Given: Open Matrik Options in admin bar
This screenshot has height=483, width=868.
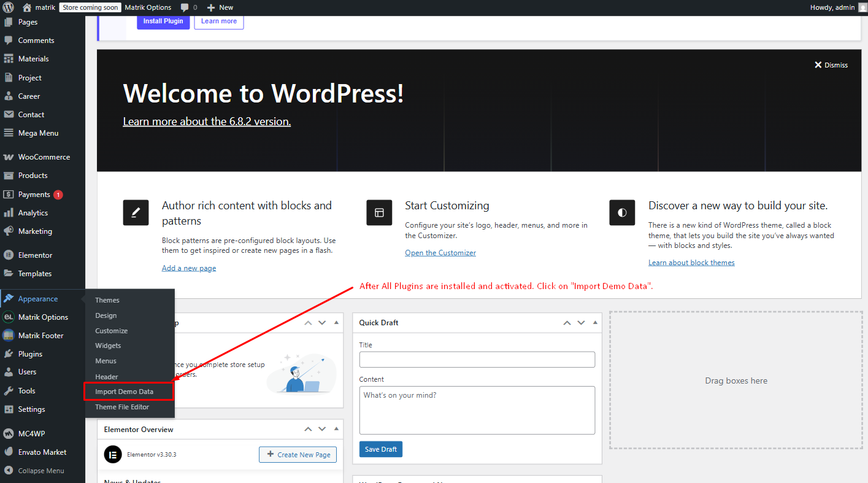Looking at the screenshot, I should click(x=148, y=7).
